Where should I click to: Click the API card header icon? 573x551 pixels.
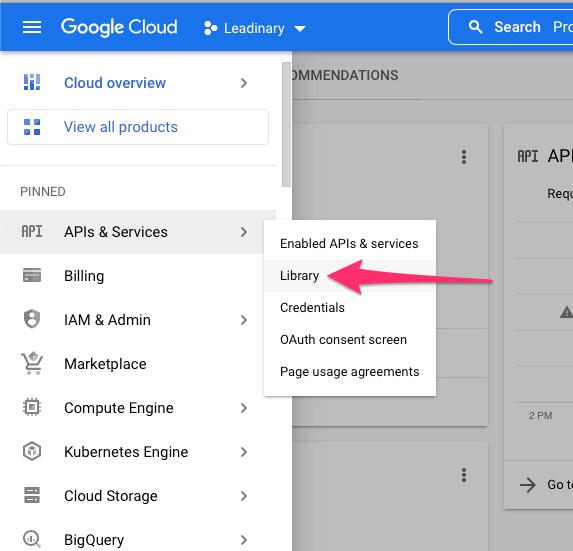(527, 156)
